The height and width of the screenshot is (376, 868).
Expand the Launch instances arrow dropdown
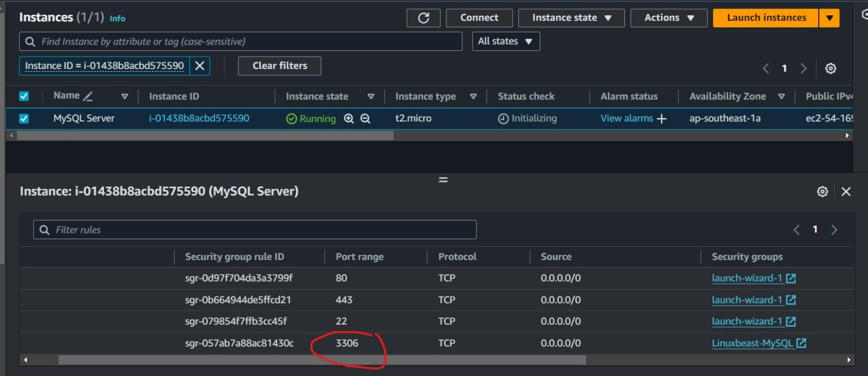(x=829, y=18)
